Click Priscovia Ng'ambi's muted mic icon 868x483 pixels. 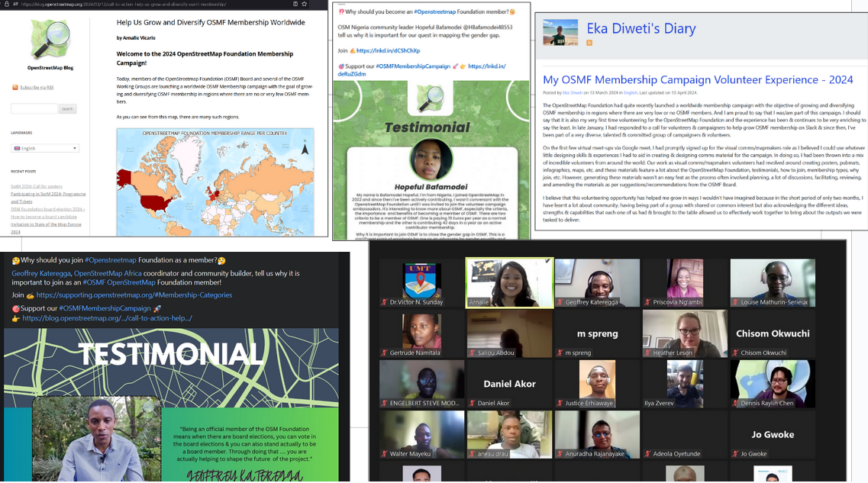click(x=647, y=302)
